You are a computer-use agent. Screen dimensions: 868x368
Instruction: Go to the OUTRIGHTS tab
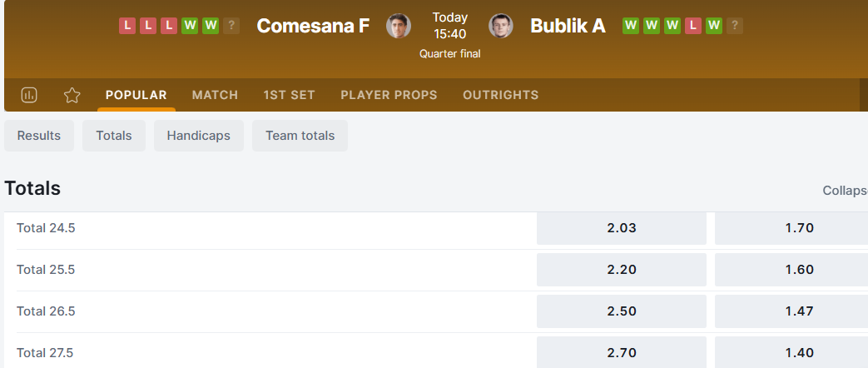(500, 95)
